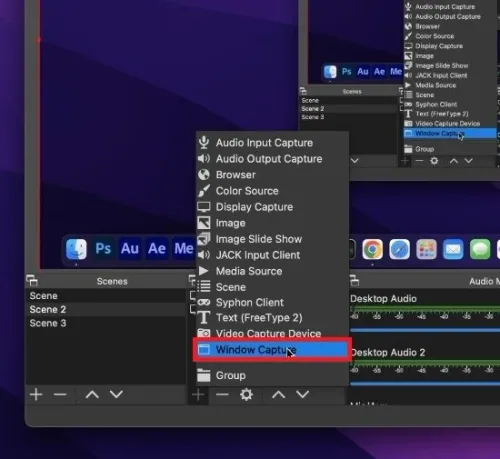Select 'Scene 2' in the Scenes list
This screenshot has height=459, width=500.
(x=106, y=309)
